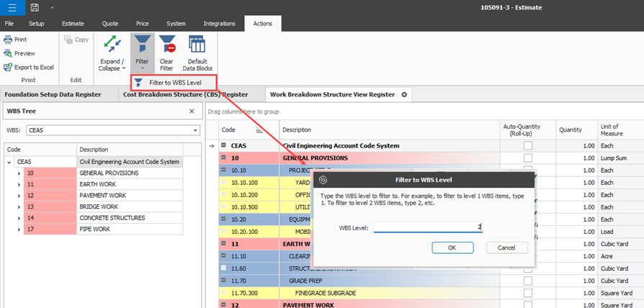Image resolution: width=644 pixels, height=308 pixels.
Task: Close the WBS Tree panel
Action: pyautogui.click(x=191, y=112)
